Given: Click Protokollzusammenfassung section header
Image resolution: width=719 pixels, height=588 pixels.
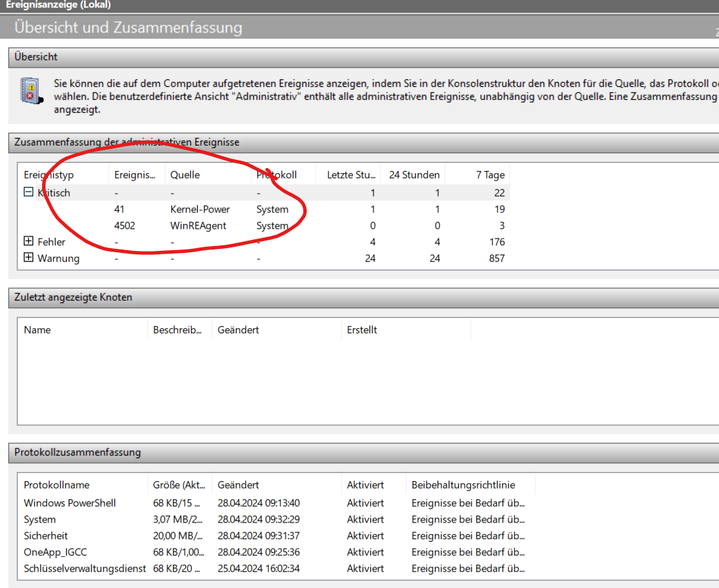Looking at the screenshot, I should point(363,453).
